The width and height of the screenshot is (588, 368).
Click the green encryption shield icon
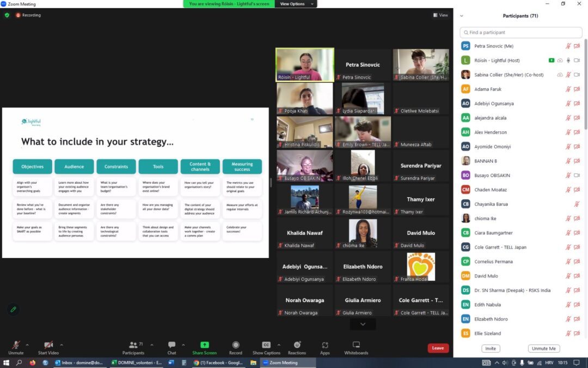pyautogui.click(x=7, y=15)
